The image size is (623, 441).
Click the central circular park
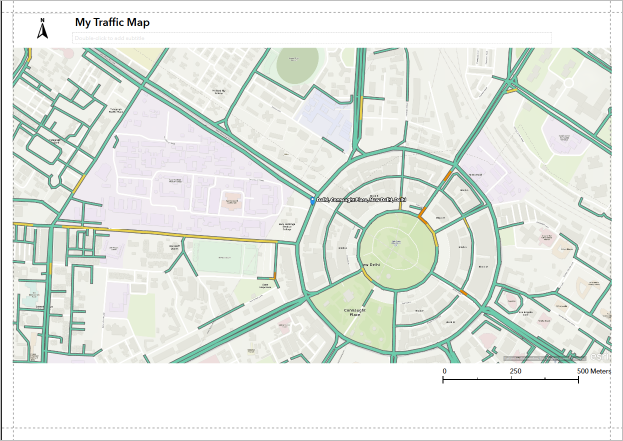tap(397, 247)
